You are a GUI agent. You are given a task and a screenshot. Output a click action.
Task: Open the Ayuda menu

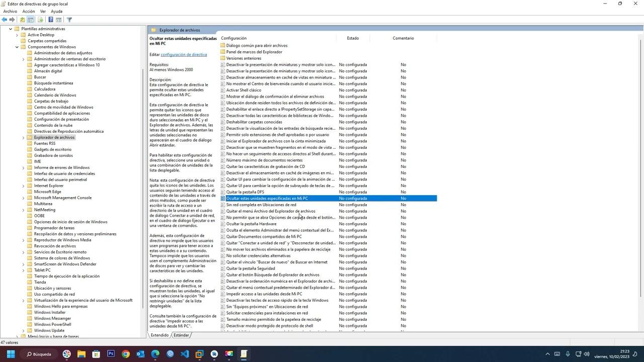click(x=56, y=11)
